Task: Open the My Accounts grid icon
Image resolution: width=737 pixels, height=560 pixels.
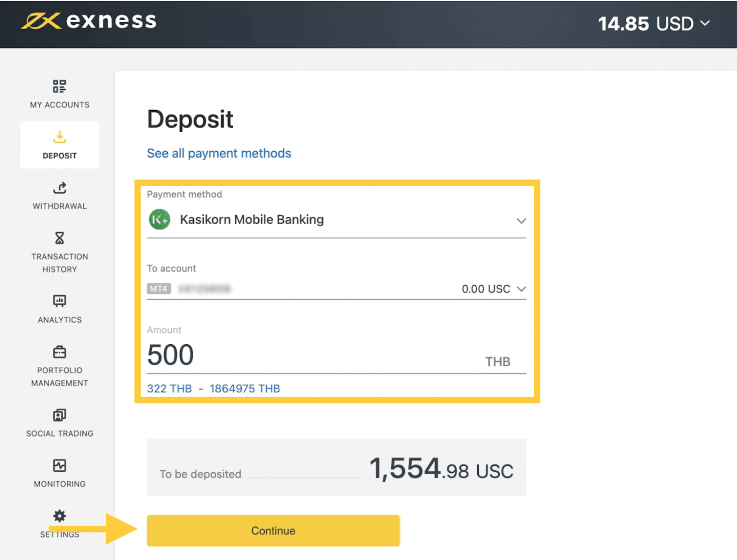Action: (59, 86)
